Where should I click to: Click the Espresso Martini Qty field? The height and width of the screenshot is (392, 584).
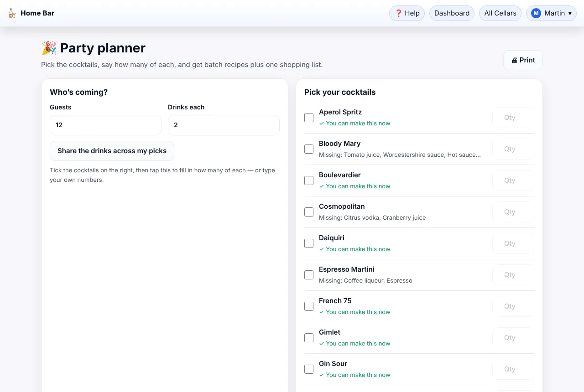point(513,275)
